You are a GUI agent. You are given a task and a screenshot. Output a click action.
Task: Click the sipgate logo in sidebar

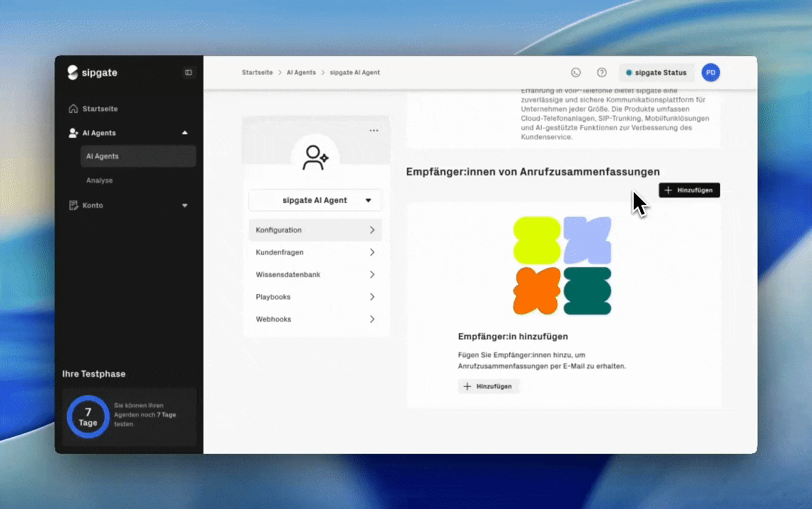[x=92, y=73]
